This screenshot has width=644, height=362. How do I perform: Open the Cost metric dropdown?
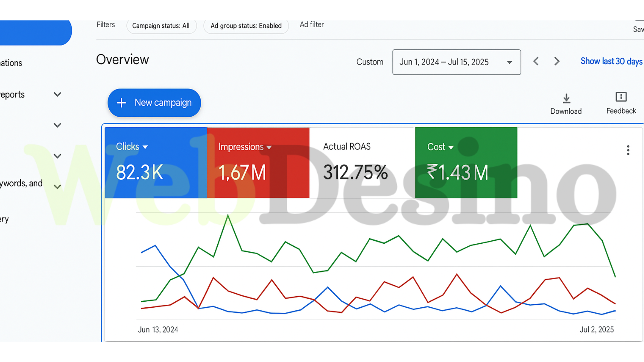pyautogui.click(x=451, y=147)
